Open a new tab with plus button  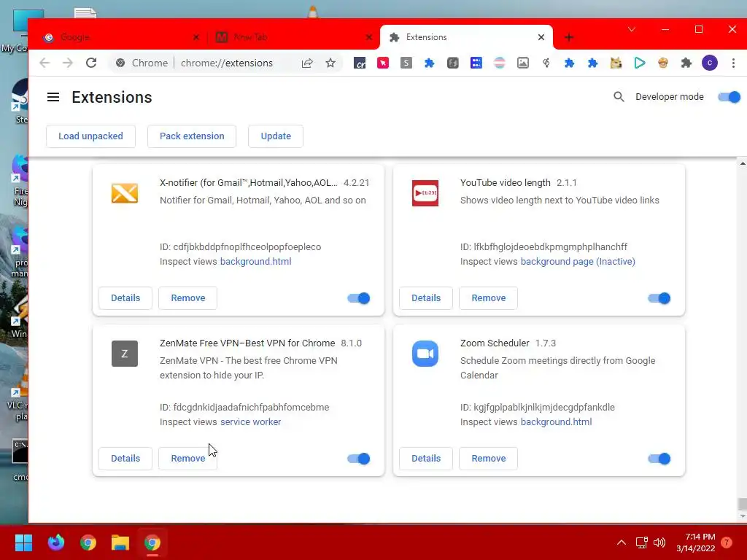pos(569,37)
